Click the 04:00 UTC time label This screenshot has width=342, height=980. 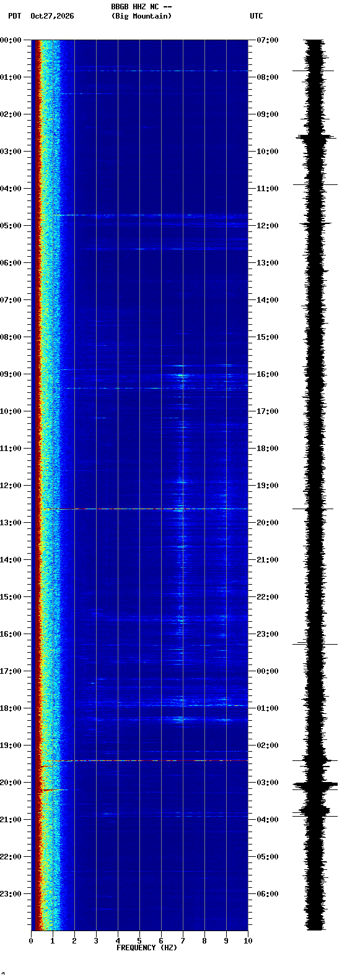coord(268,820)
